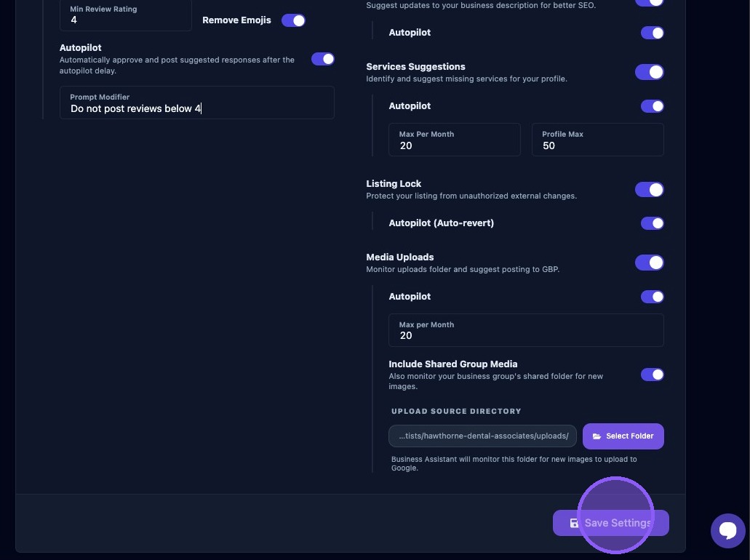Click the Select Folder button
The width and height of the screenshot is (750, 560).
(x=623, y=436)
